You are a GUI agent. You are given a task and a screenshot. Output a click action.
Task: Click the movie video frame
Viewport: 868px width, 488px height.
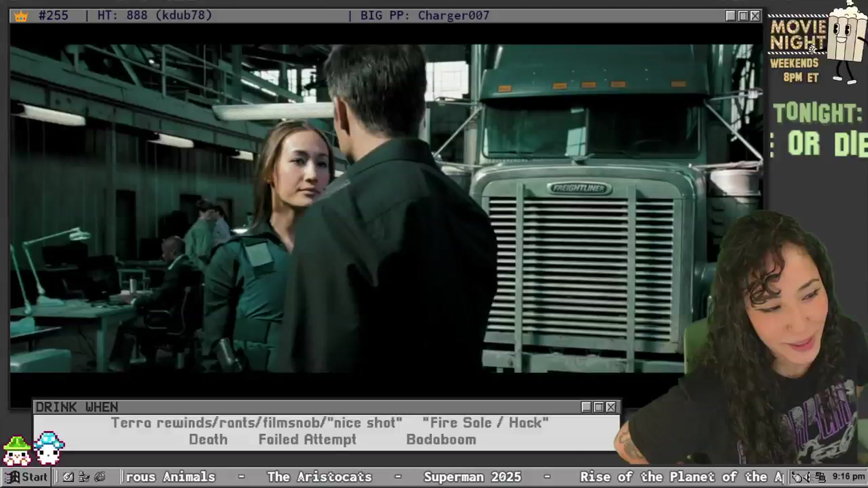point(386,208)
